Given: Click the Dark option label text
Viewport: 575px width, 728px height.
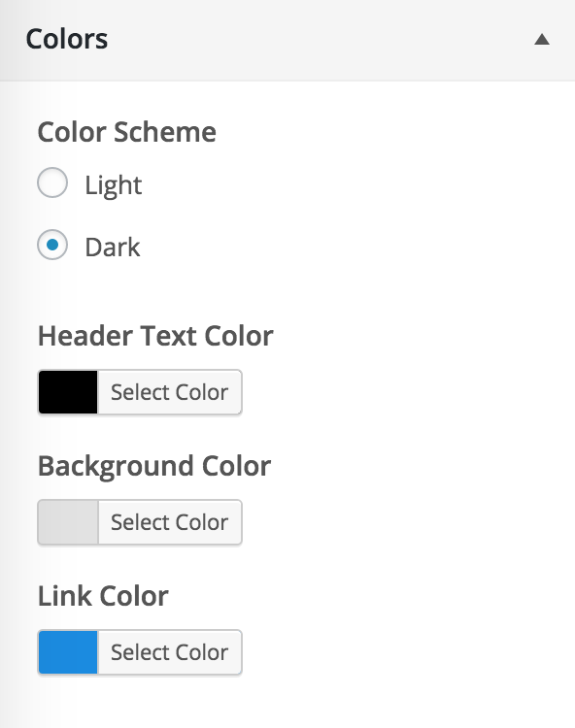Looking at the screenshot, I should pos(113,247).
